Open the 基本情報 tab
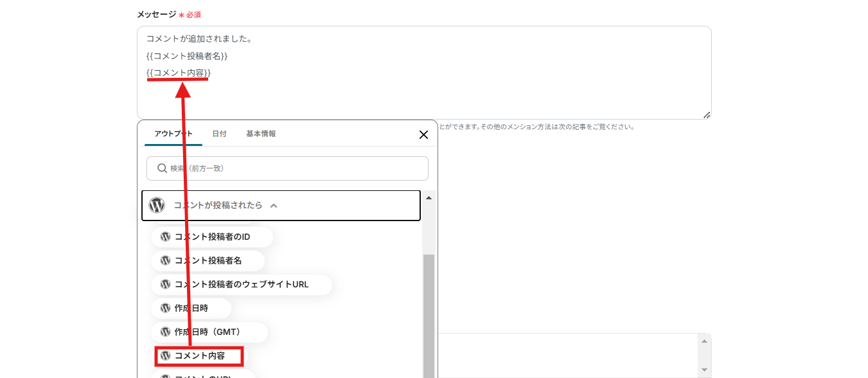Image resolution: width=868 pixels, height=378 pixels. (x=261, y=134)
